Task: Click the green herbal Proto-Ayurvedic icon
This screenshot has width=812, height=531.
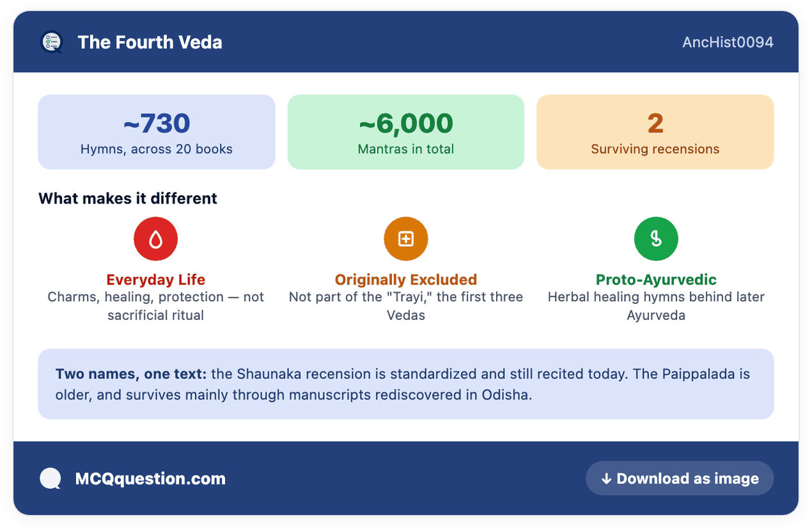Action: tap(656, 239)
